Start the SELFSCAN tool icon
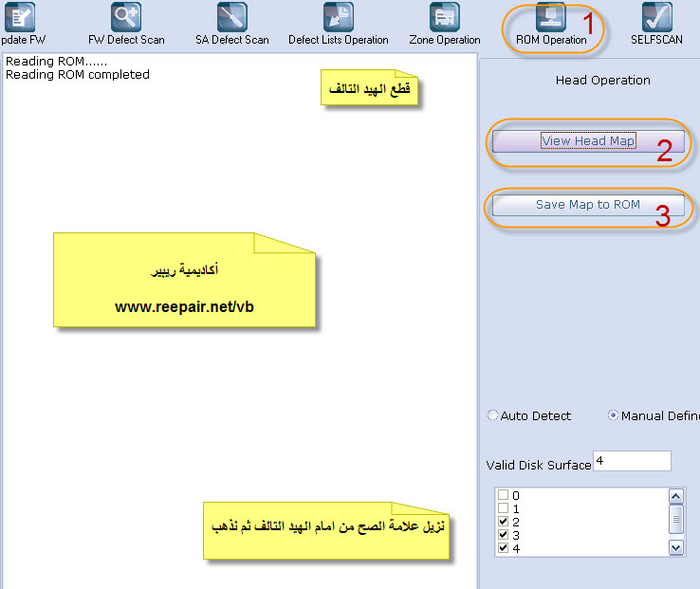700x589 pixels. (x=656, y=17)
